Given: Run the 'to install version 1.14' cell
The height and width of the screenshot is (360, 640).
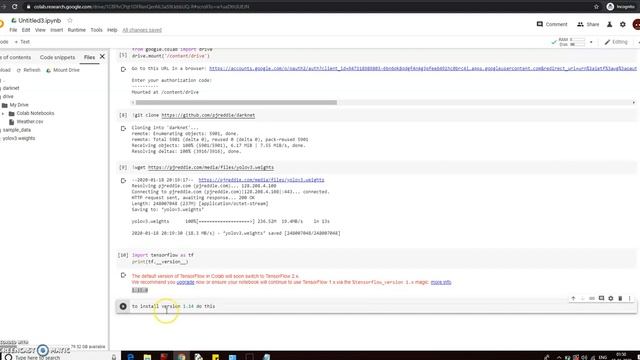Looking at the screenshot, I should [x=123, y=306].
